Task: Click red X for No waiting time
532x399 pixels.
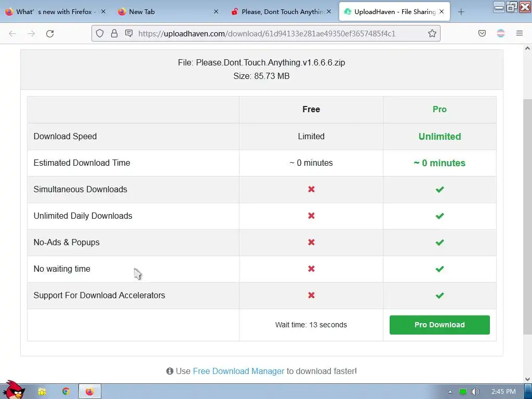Action: coord(311,269)
